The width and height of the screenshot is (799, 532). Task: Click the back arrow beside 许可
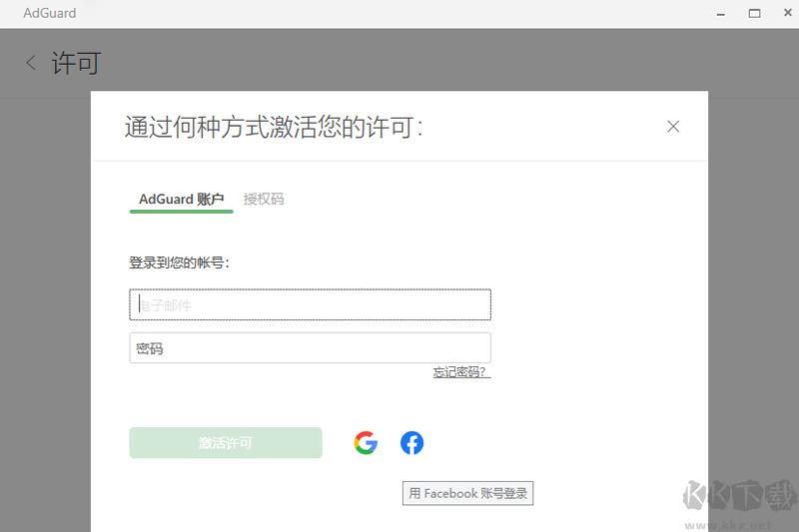pyautogui.click(x=31, y=63)
